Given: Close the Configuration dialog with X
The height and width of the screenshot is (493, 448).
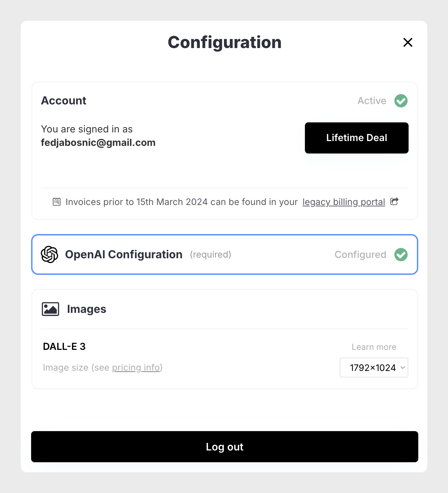Looking at the screenshot, I should point(408,43).
